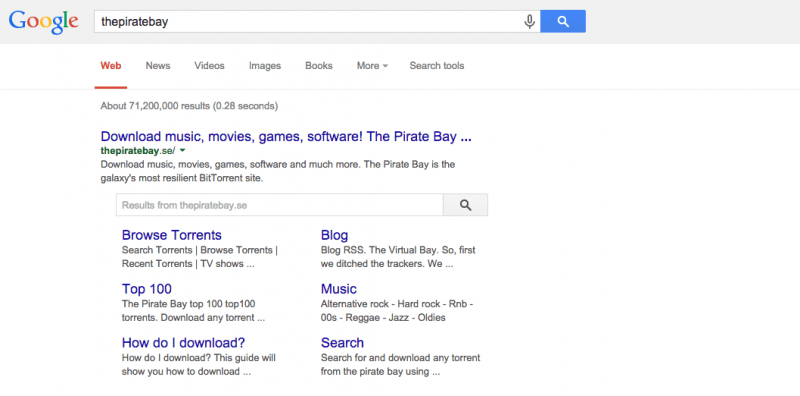Click the blue search magnifier button

(563, 21)
